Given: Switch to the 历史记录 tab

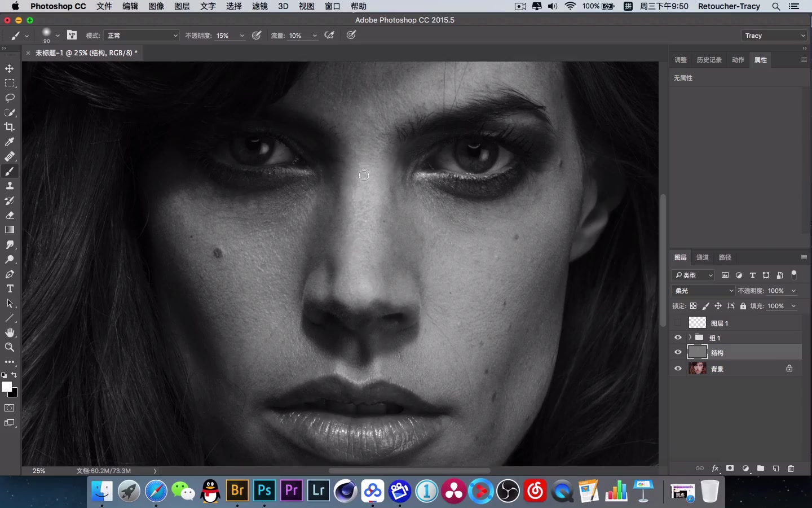Looking at the screenshot, I should pyautogui.click(x=709, y=60).
